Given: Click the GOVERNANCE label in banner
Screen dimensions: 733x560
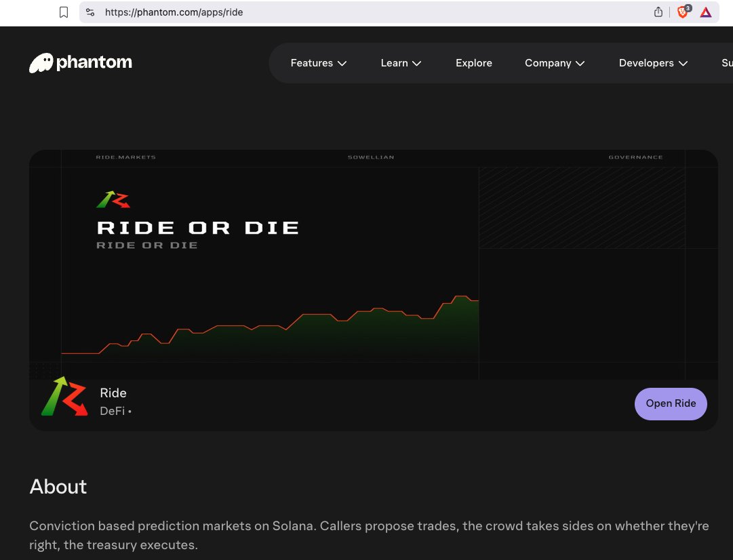Looking at the screenshot, I should [635, 157].
